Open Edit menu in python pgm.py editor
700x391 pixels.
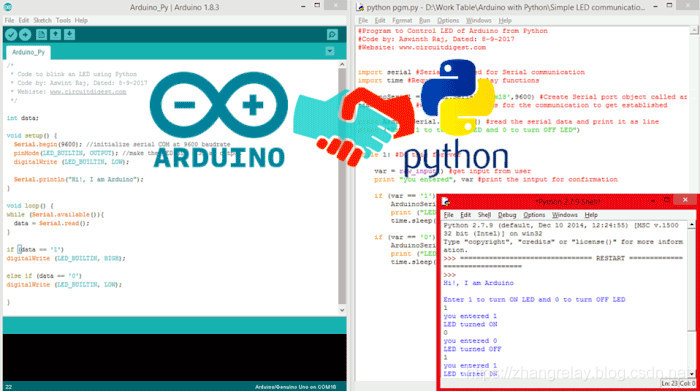click(x=380, y=21)
